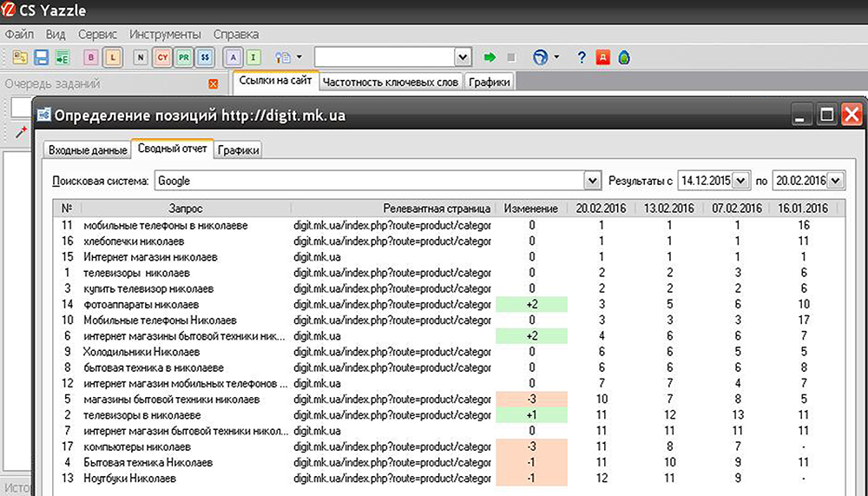
Task: Switch to 'Частотность ключевых слов' tab
Action: (x=390, y=83)
